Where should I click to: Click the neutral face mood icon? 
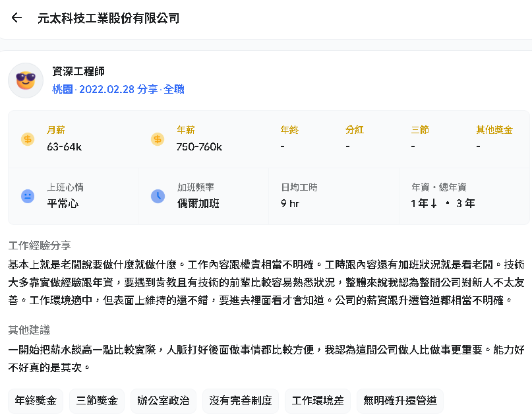(x=28, y=197)
